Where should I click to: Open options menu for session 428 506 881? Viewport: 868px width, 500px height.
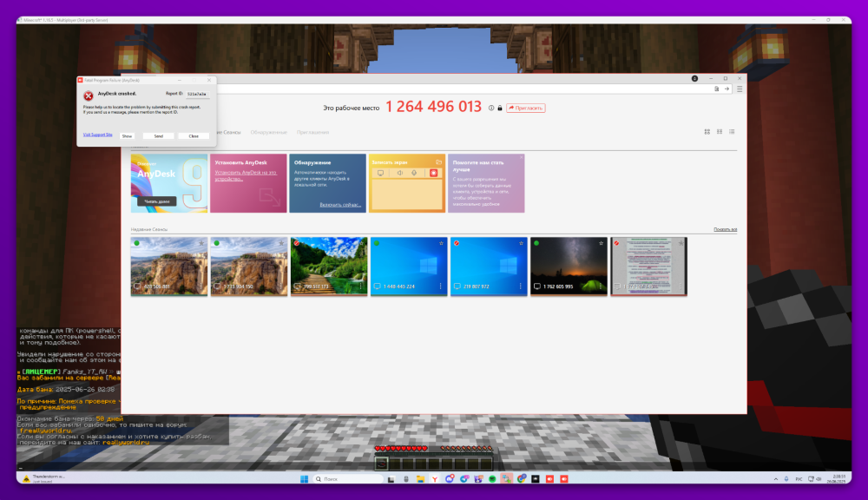pos(201,286)
